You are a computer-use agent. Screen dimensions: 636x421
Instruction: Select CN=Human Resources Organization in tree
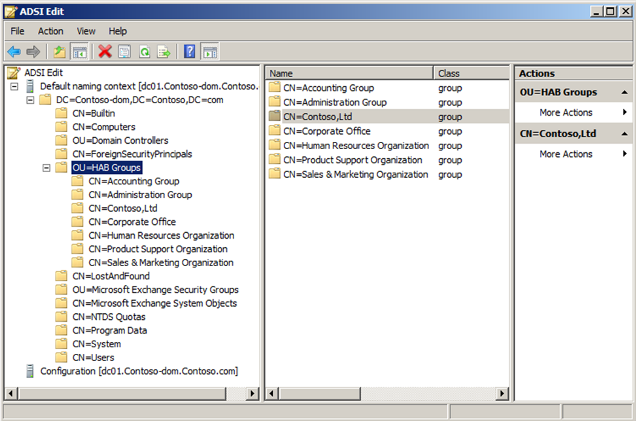[161, 236]
